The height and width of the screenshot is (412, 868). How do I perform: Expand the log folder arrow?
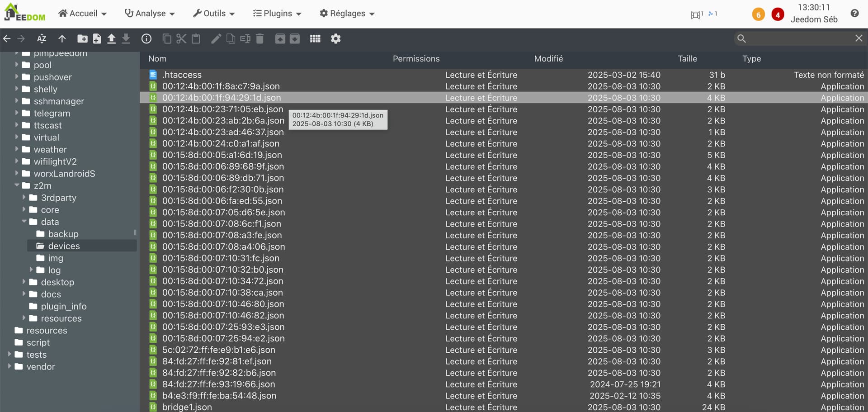(31, 270)
